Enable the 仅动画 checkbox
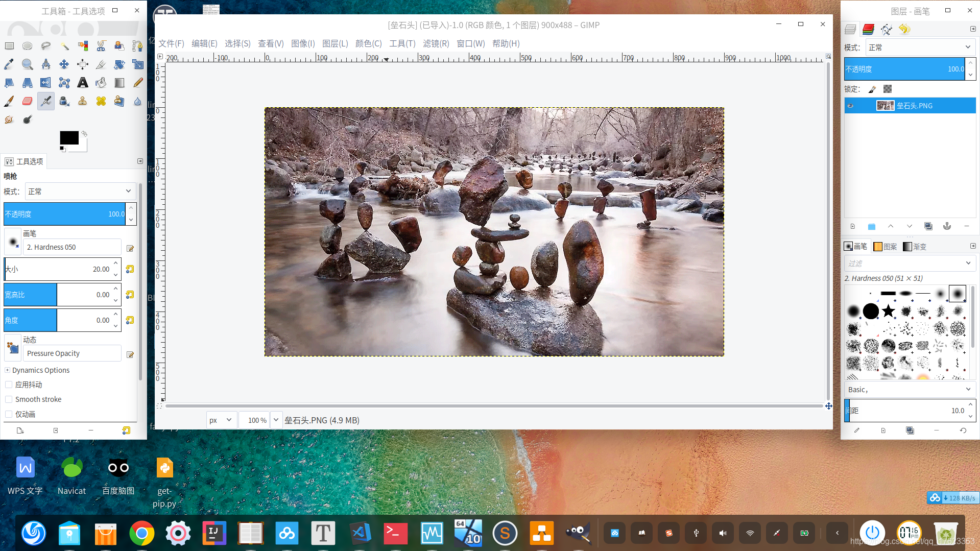Viewport: 980px width, 551px height. pyautogui.click(x=9, y=414)
